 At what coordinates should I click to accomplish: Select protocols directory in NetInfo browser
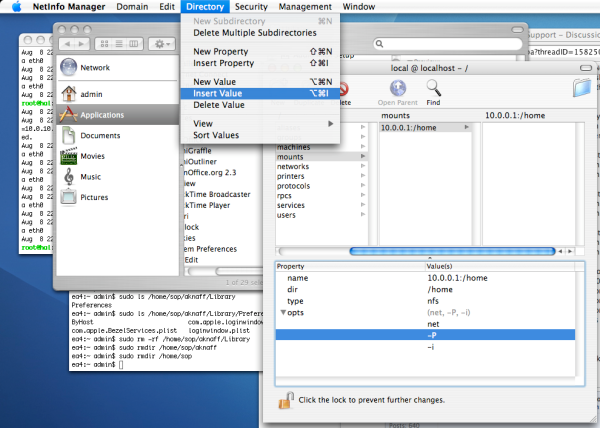click(x=321, y=186)
